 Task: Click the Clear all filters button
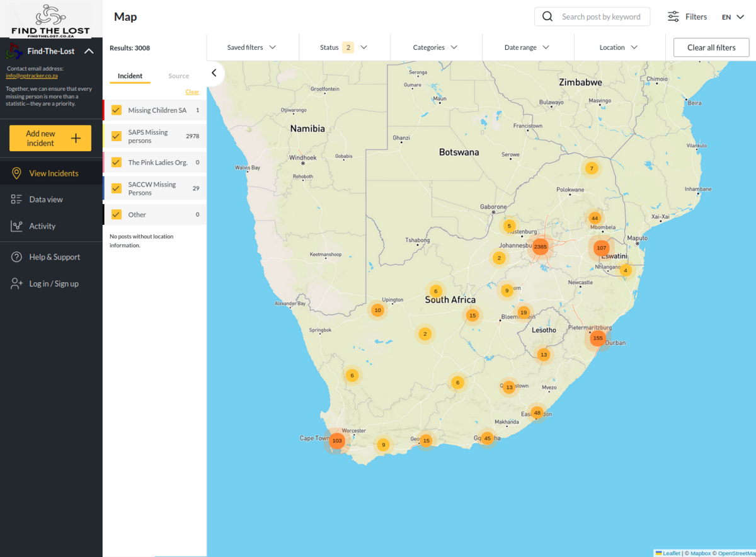coord(711,47)
